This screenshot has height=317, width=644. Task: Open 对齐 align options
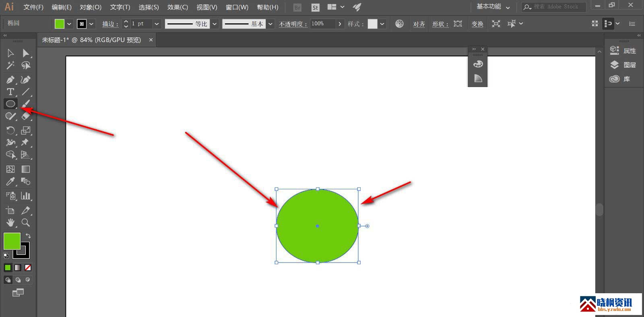[x=419, y=24]
